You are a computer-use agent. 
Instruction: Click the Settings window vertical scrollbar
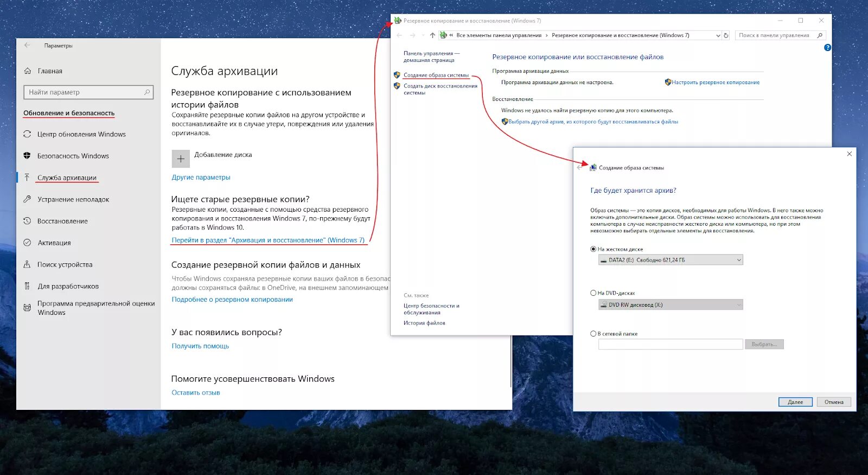click(512, 361)
